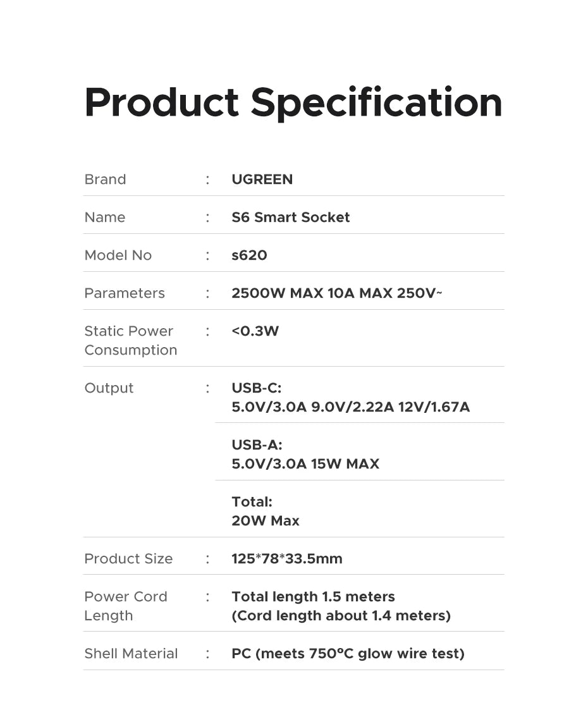This screenshot has width=588, height=722.
Task: Select the UGREEN brand value
Action: pyautogui.click(x=262, y=179)
